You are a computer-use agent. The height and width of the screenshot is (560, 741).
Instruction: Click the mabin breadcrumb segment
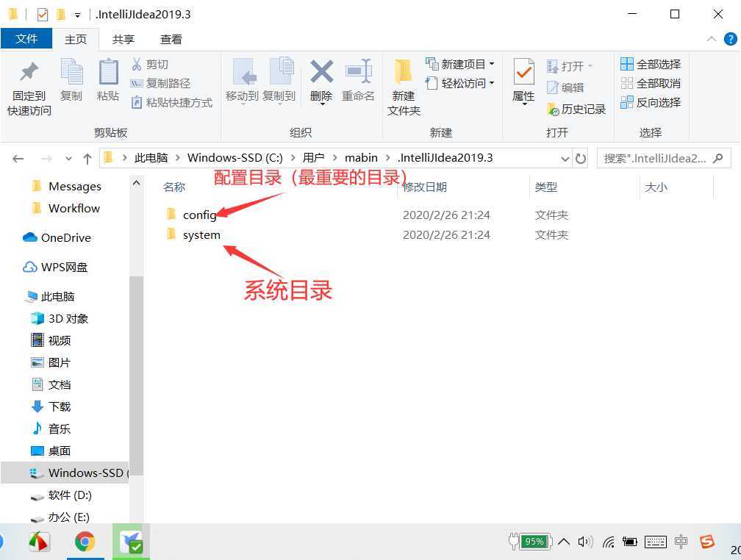pos(361,158)
